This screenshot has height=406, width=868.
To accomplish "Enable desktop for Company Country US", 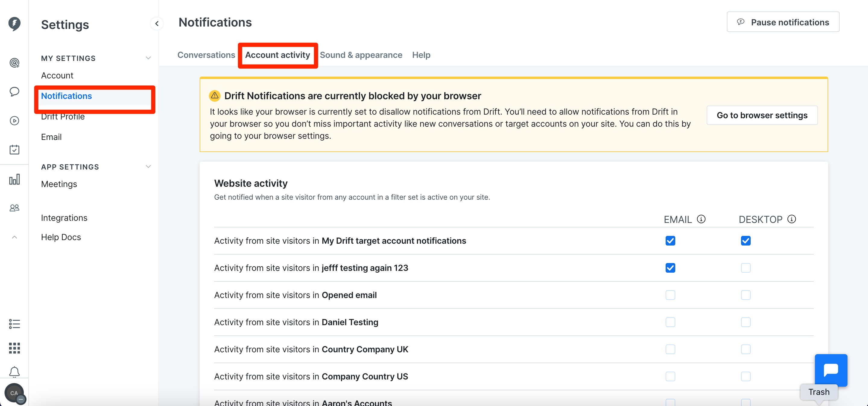I will coord(745,377).
